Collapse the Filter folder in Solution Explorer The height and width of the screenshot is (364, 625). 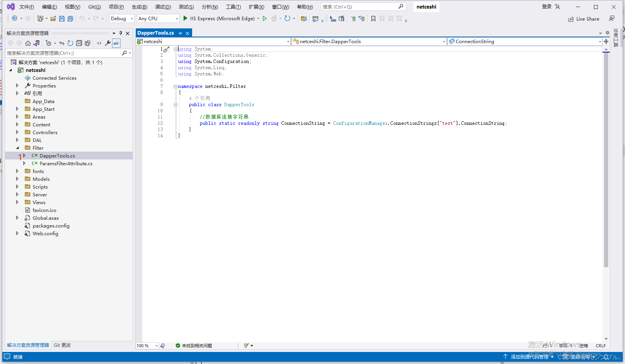[17, 148]
